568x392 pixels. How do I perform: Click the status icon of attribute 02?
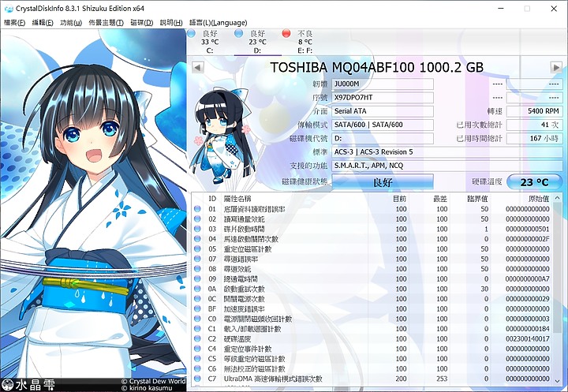click(197, 219)
